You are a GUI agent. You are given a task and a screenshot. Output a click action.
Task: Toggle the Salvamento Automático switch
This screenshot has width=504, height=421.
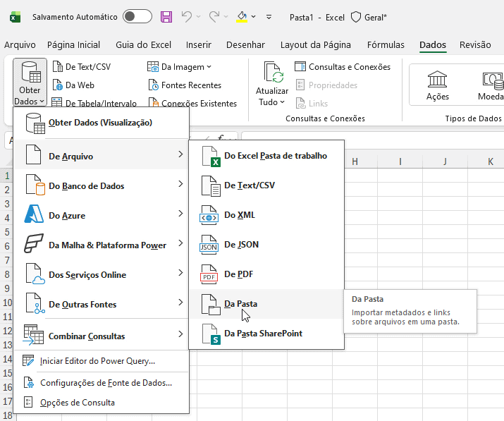coord(137,16)
